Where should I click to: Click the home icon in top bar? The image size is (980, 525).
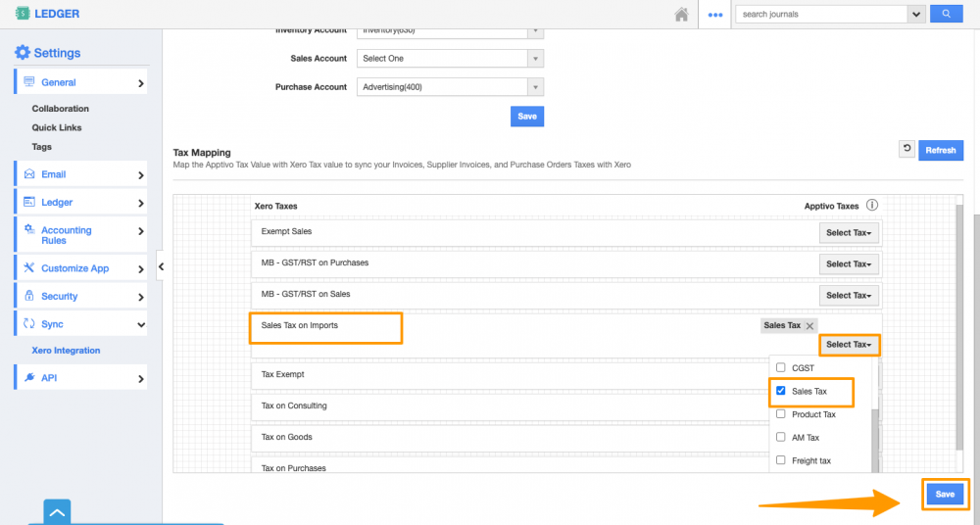click(x=681, y=15)
